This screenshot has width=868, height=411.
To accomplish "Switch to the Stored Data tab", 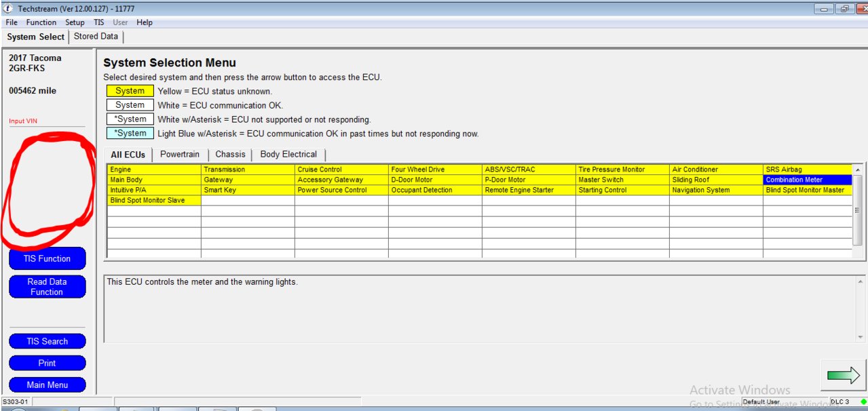I will (96, 37).
